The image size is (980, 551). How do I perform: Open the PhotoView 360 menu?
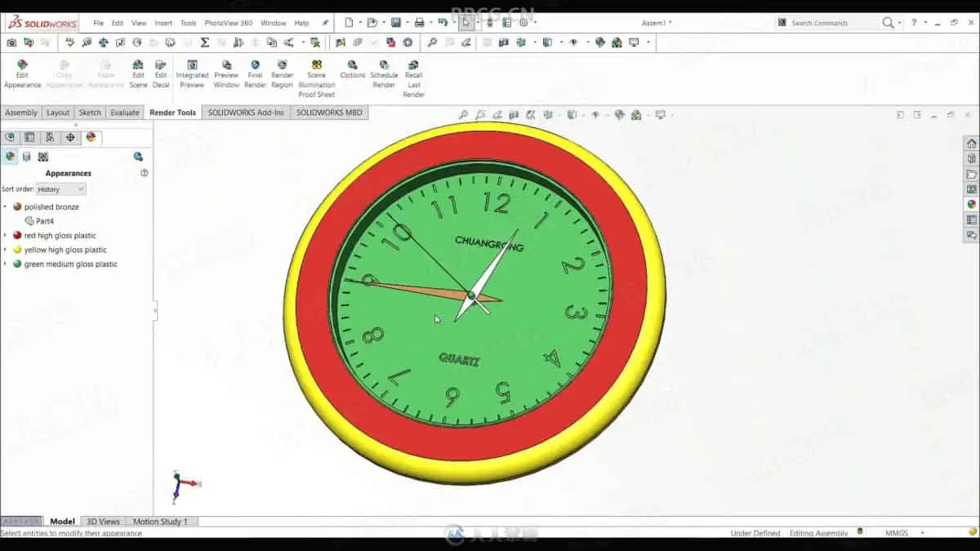tap(228, 23)
